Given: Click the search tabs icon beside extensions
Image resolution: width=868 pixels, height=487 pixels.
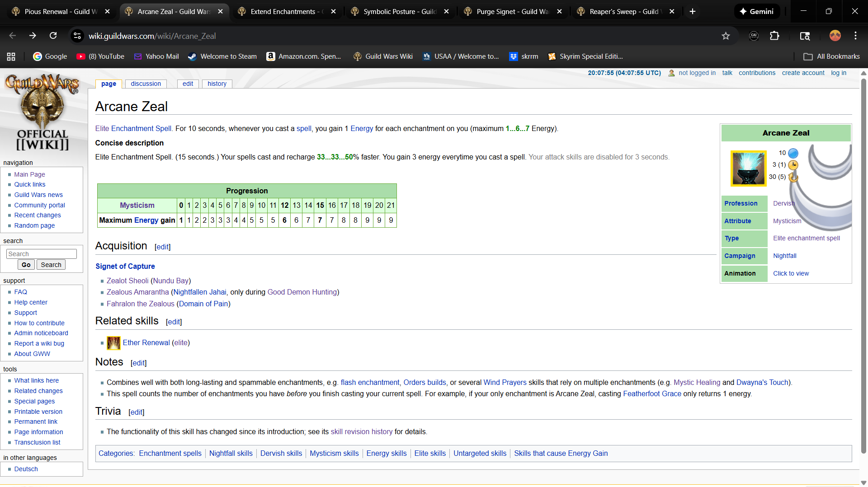Looking at the screenshot, I should click(805, 36).
